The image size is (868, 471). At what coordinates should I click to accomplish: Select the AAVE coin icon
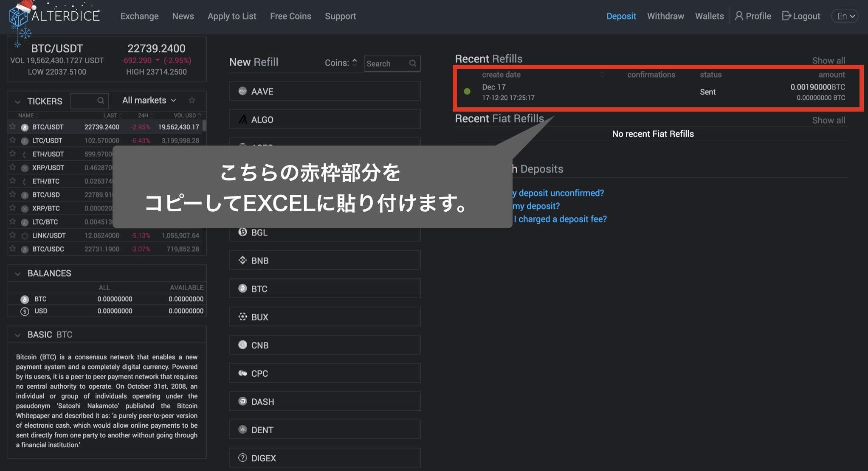point(242,91)
